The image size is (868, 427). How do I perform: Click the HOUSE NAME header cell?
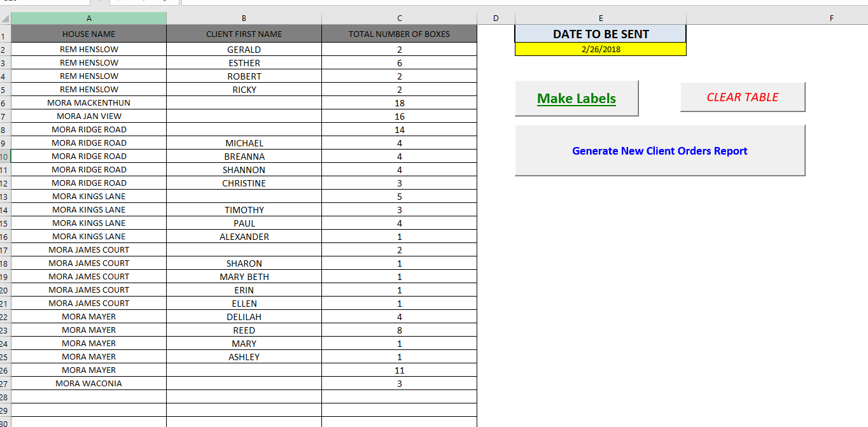coord(88,34)
